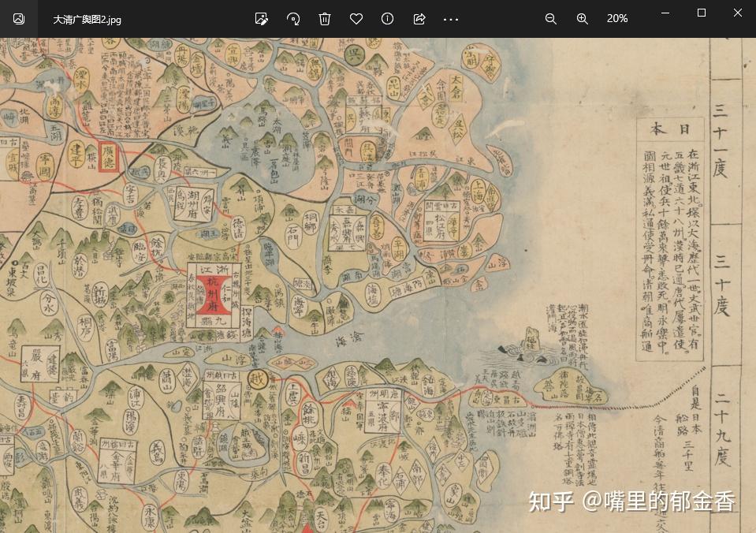The height and width of the screenshot is (533, 756).
Task: Add image to favorites with heart icon
Action: click(356, 19)
